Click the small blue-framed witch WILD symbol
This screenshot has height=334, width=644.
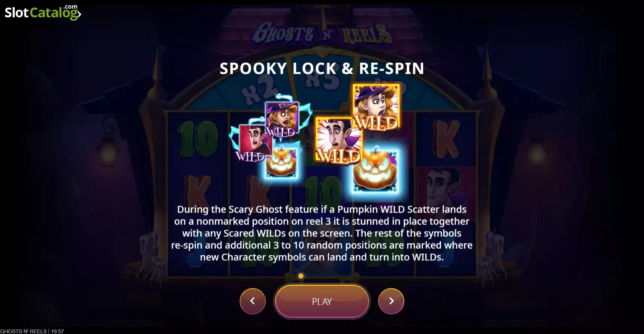pyautogui.click(x=282, y=118)
